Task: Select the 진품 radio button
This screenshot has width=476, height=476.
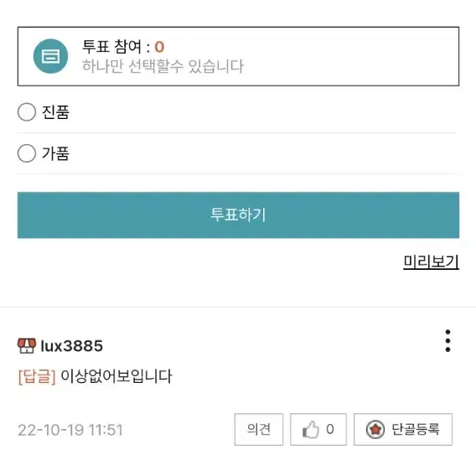Action: tap(27, 111)
